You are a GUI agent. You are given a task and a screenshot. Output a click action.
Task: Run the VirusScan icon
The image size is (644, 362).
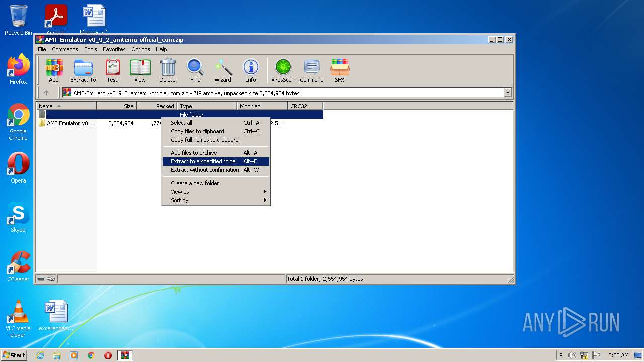283,70
